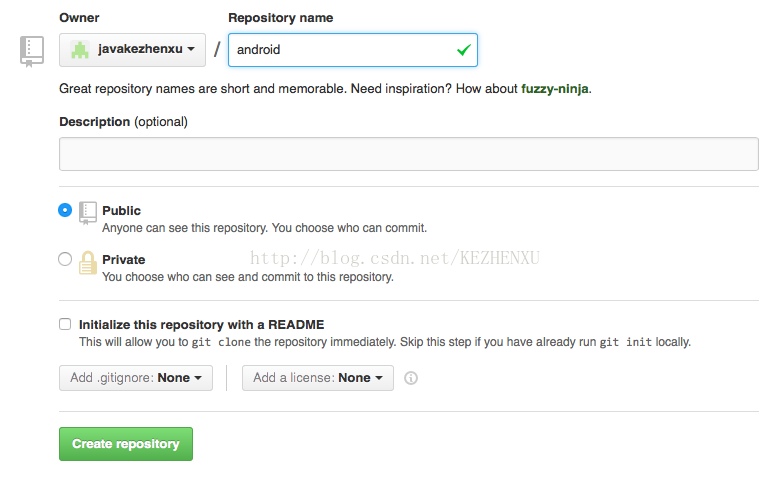Open the Add a license dropdown
Image resolution: width=770 pixels, height=494 pixels.
tap(318, 378)
